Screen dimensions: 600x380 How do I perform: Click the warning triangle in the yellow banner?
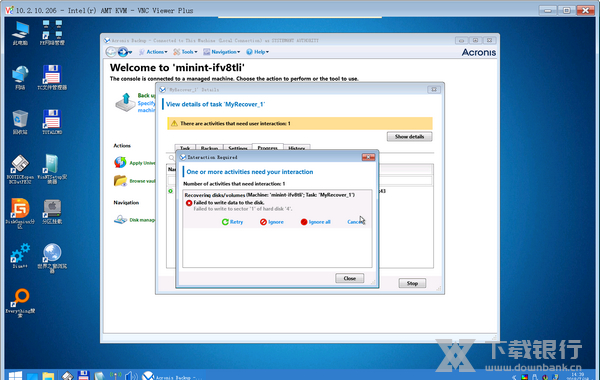174,124
